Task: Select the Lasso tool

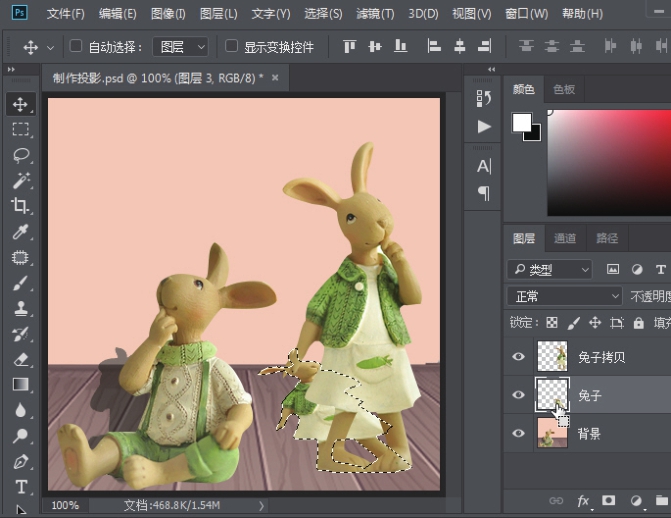Action: coord(20,155)
